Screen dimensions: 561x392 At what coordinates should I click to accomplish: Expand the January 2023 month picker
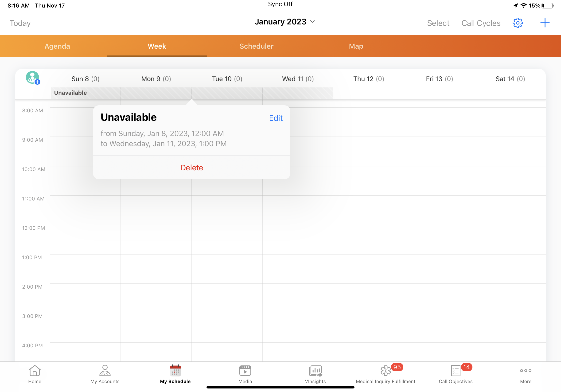click(x=285, y=22)
